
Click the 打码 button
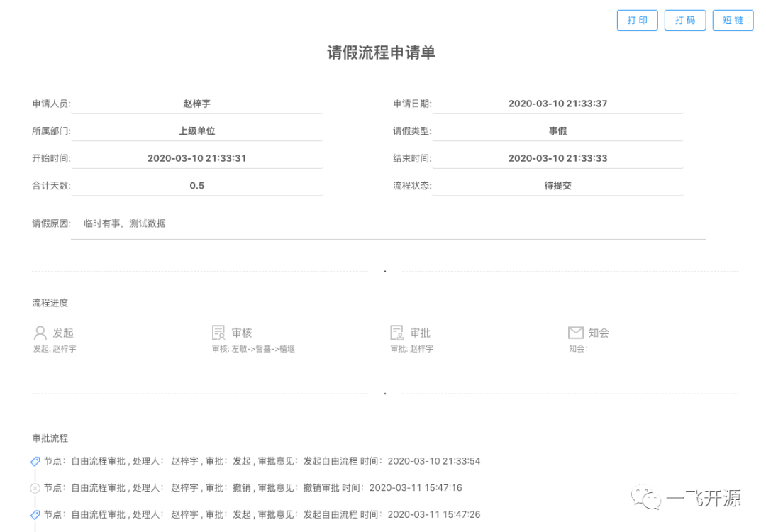685,21
